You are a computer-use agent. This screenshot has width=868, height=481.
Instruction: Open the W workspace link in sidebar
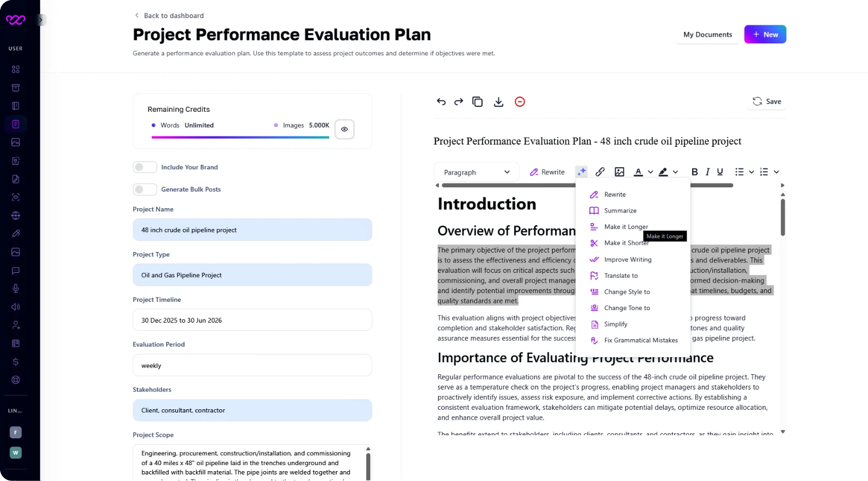coord(15,453)
